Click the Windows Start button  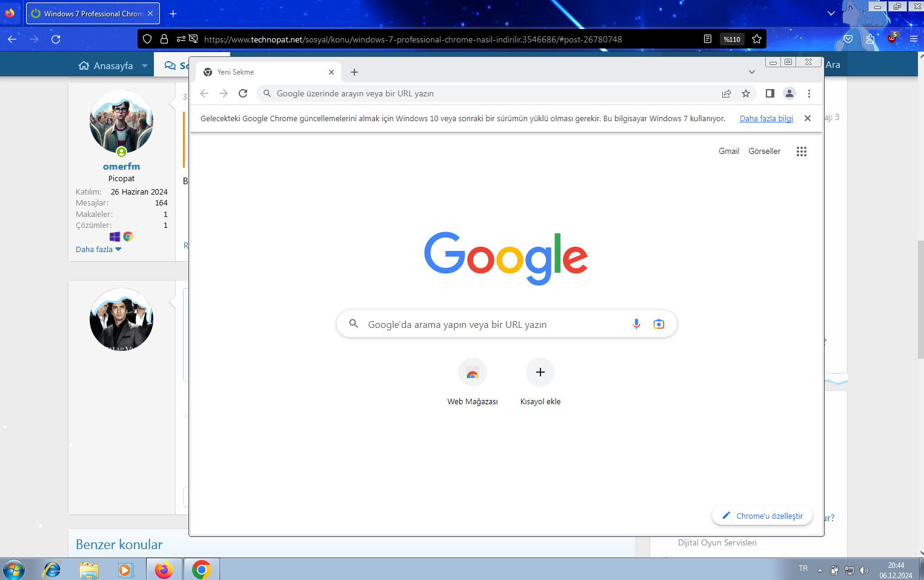click(13, 570)
